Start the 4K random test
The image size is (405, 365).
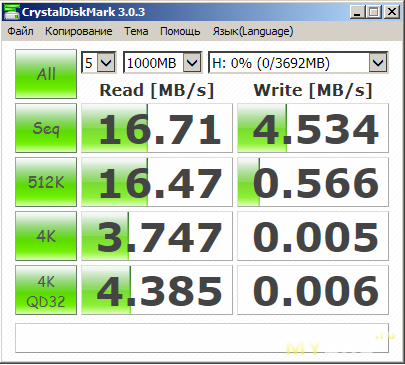point(46,236)
